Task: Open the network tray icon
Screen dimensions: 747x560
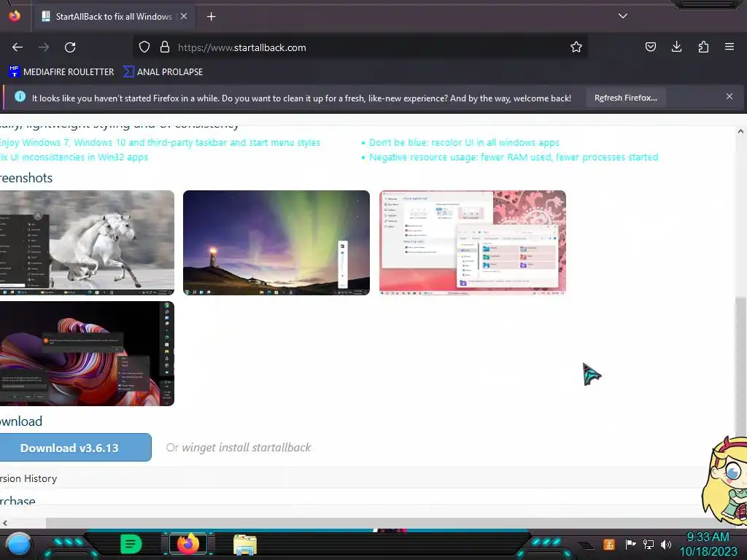Action: [x=649, y=544]
